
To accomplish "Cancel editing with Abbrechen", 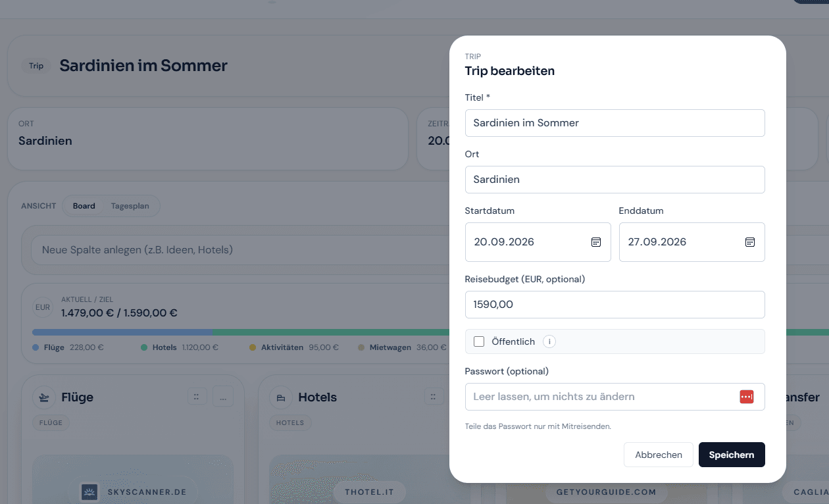I will (x=659, y=455).
